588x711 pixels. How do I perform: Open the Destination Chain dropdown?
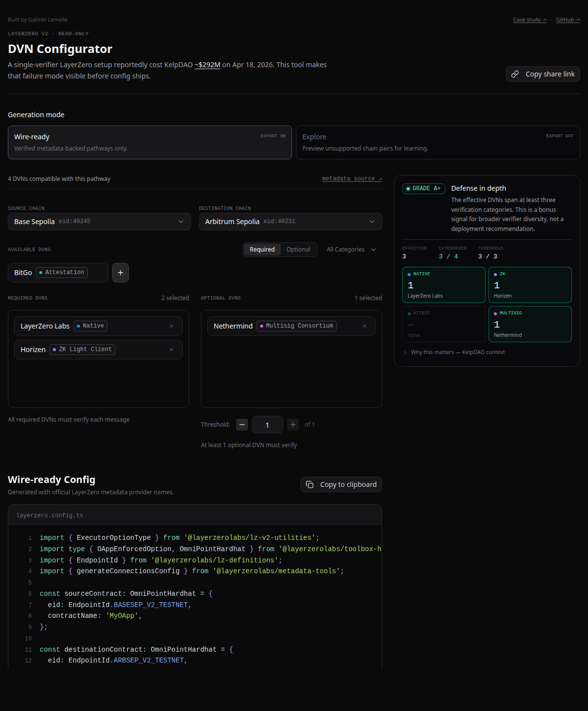pos(291,222)
